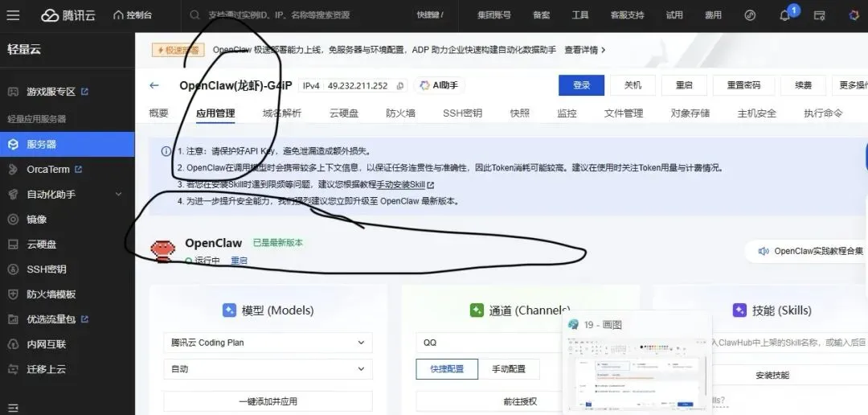
Task: Open the 概要 tab
Action: [x=158, y=113]
